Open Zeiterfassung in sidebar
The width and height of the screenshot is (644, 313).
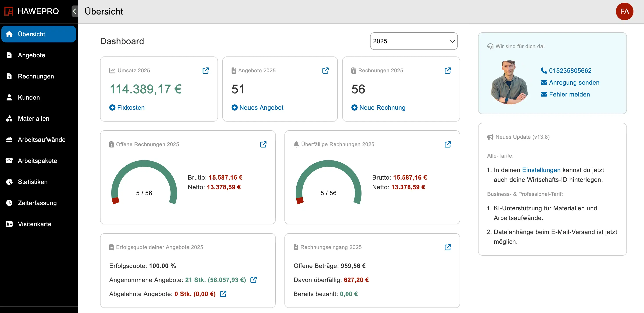pos(38,203)
